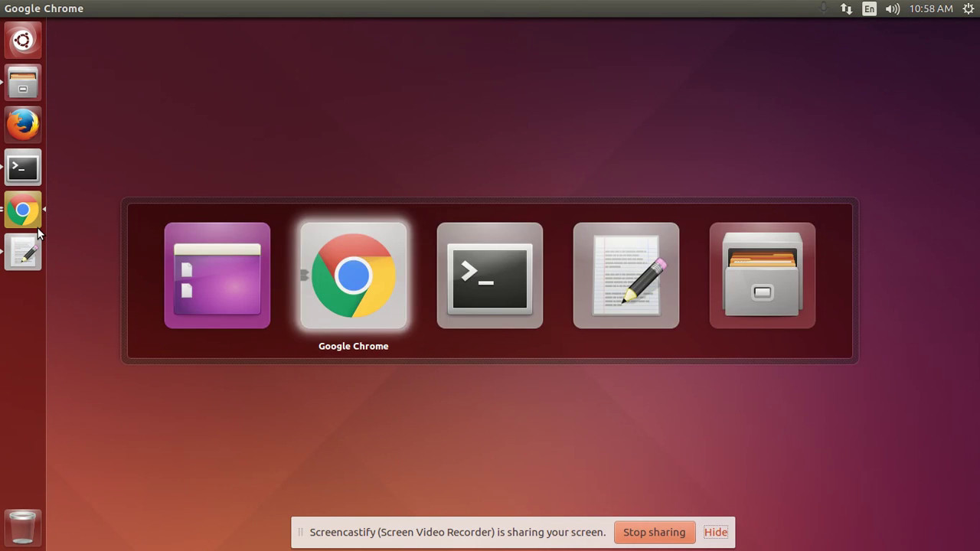980x551 pixels.
Task: Open the 10:58 AM clock menu
Action: click(931, 8)
